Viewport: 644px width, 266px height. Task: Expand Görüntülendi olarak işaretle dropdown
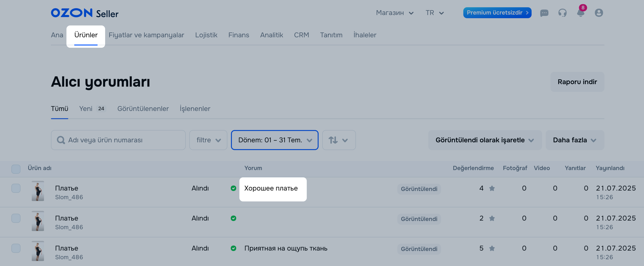point(484,140)
